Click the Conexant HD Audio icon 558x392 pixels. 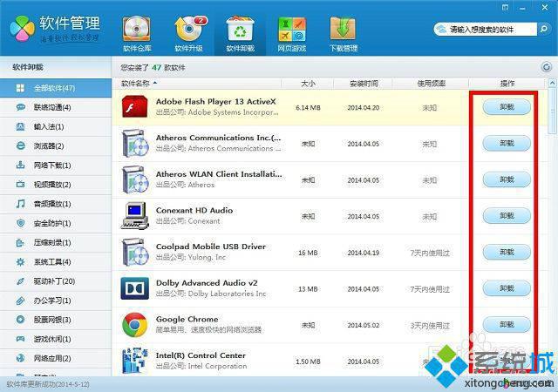[x=134, y=215]
